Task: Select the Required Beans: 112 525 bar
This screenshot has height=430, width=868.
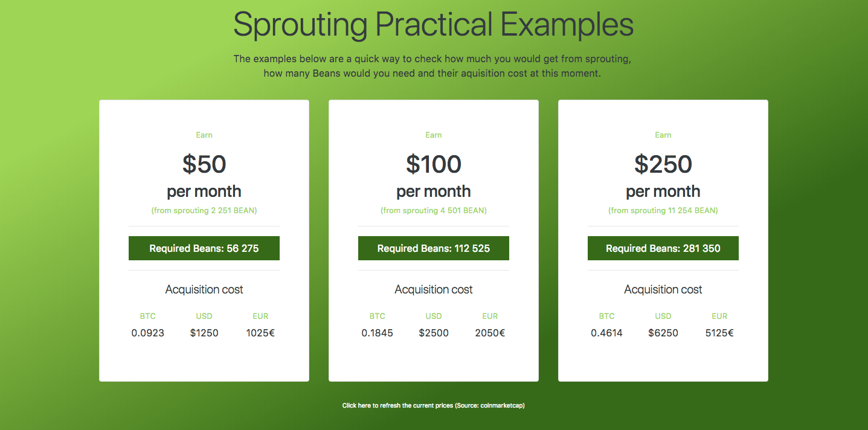Action: [434, 248]
